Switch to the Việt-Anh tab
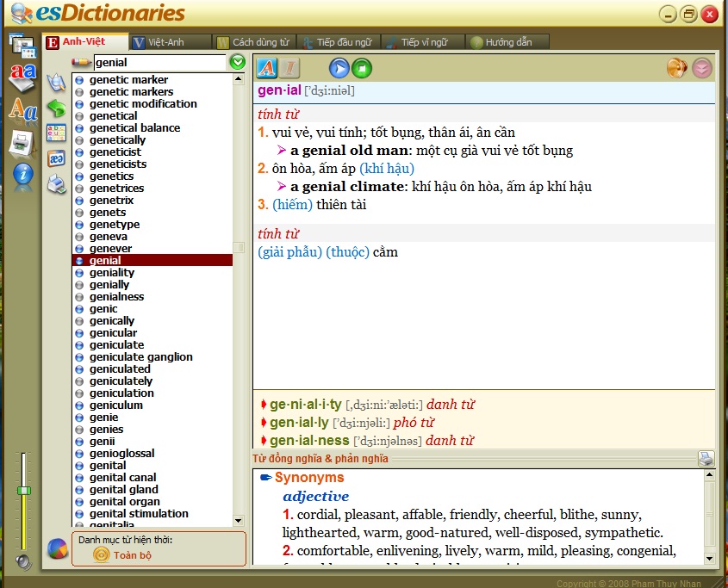728x588 pixels. pyautogui.click(x=168, y=42)
